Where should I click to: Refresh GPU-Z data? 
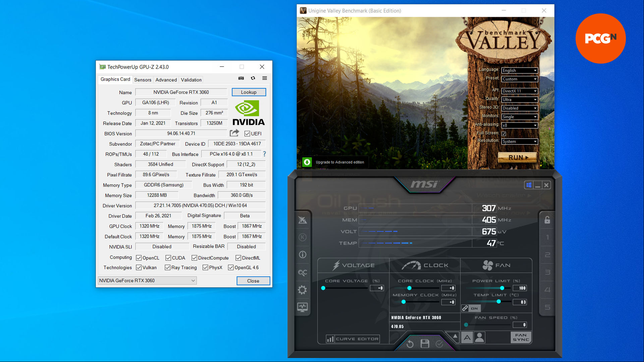[253, 78]
